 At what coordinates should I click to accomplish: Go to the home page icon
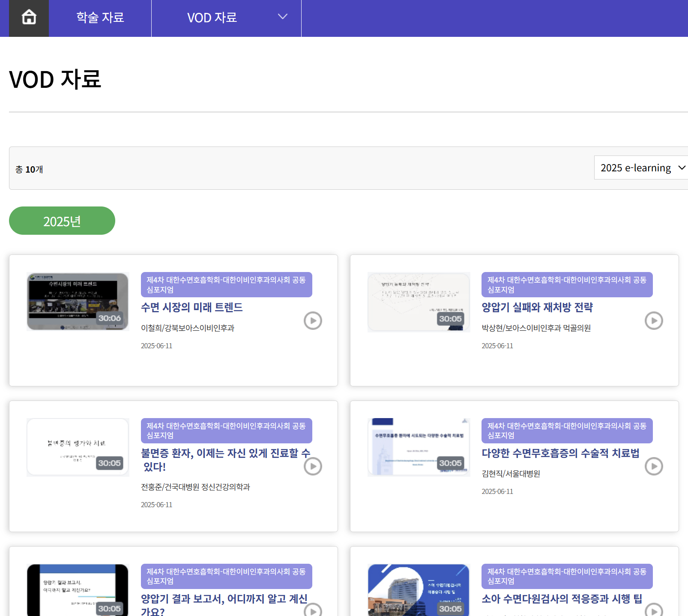pos(29,18)
